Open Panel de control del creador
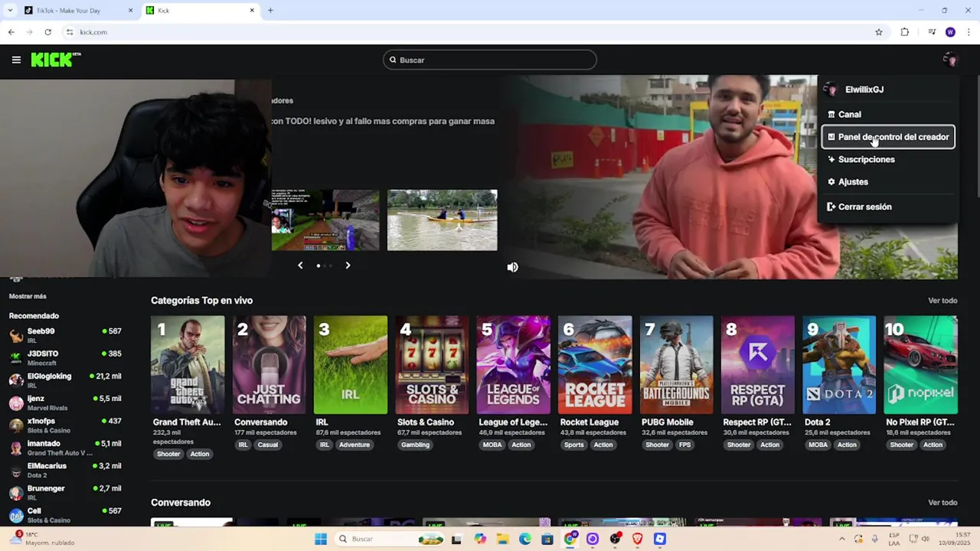Screen dimensions: 980x551 pos(887,137)
